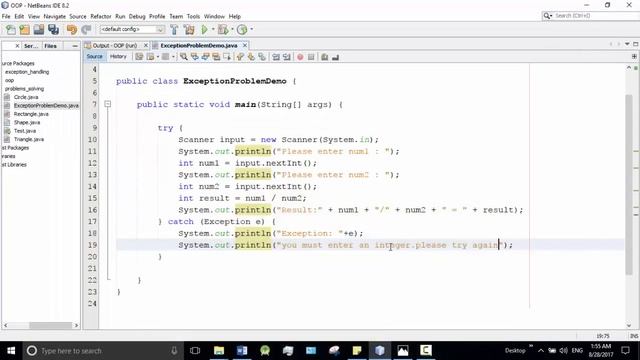Click Find Previous Occurrence icon

pos(195,57)
